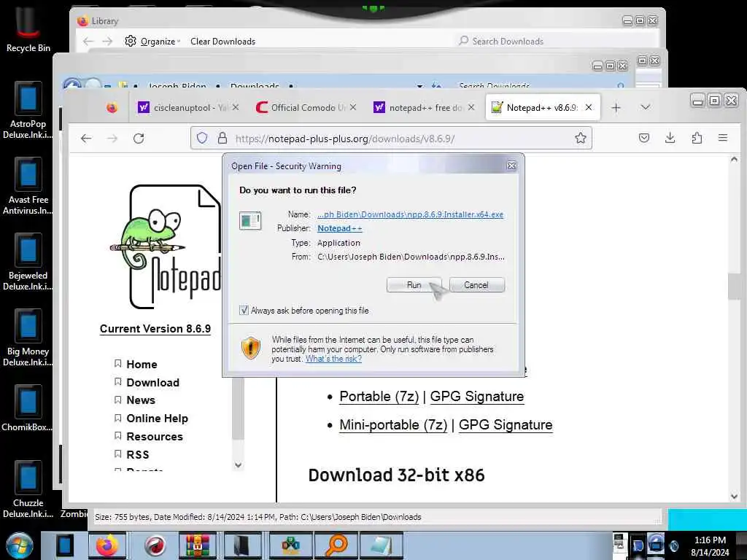The image size is (747, 560).
Task: Click Run in the Security Warning dialog
Action: coord(414,285)
